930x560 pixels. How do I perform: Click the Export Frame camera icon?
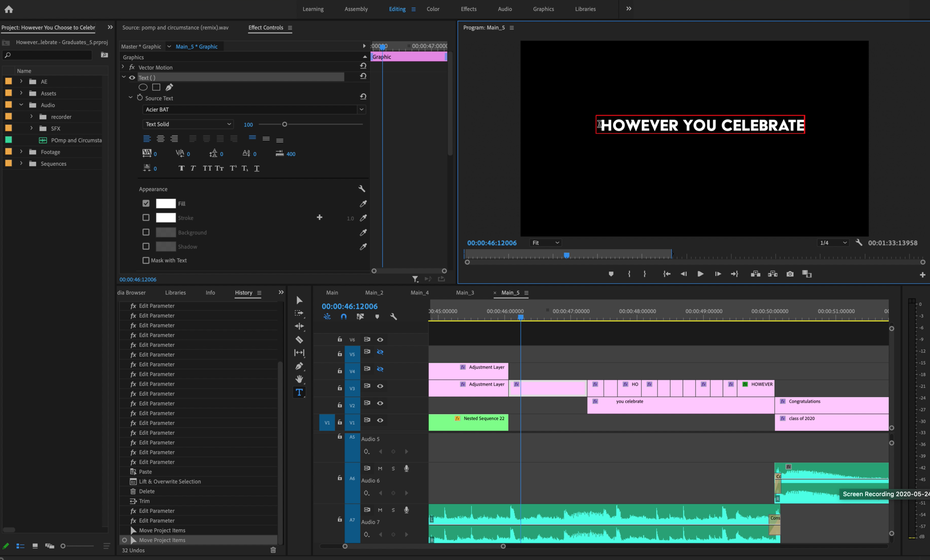coord(790,274)
